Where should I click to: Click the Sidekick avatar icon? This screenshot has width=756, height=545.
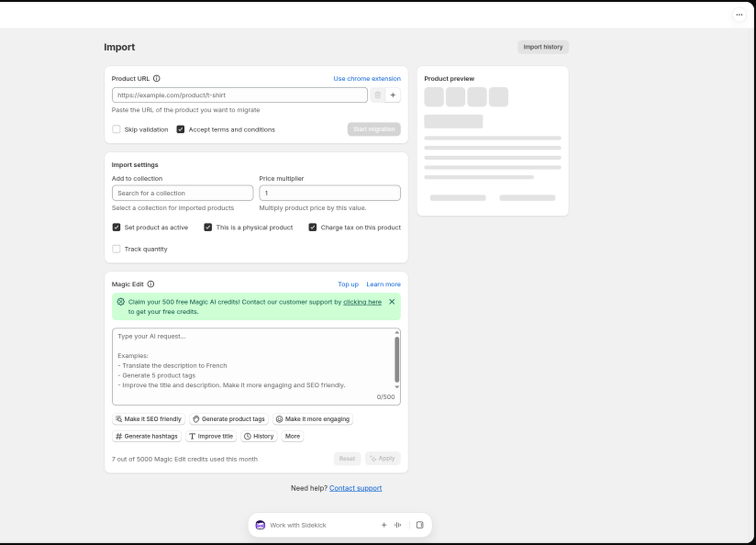(x=260, y=525)
